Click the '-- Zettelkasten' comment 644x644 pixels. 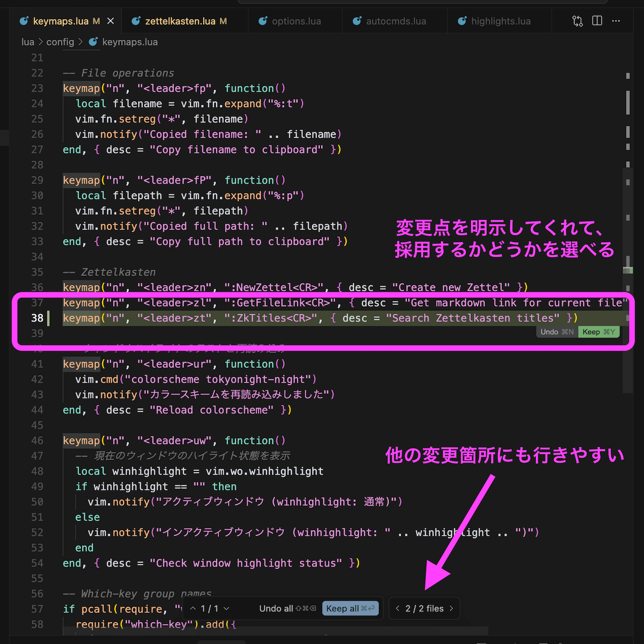tap(109, 272)
